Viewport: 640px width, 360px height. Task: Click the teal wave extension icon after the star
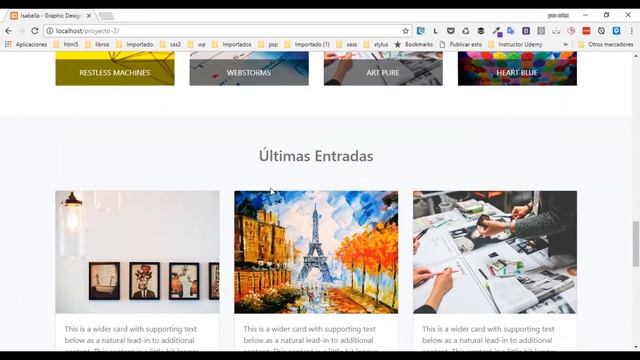point(420,31)
